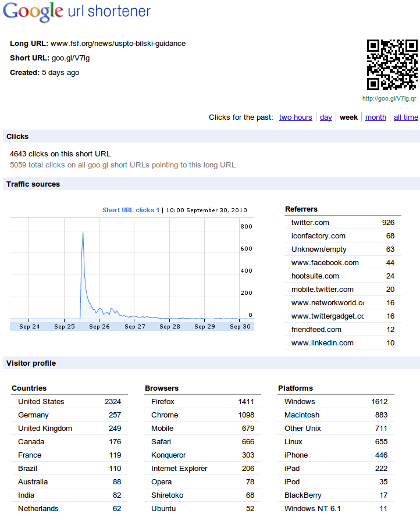420x514 pixels.
Task: Select mobile.twitter.com referrer row
Action: point(343,290)
